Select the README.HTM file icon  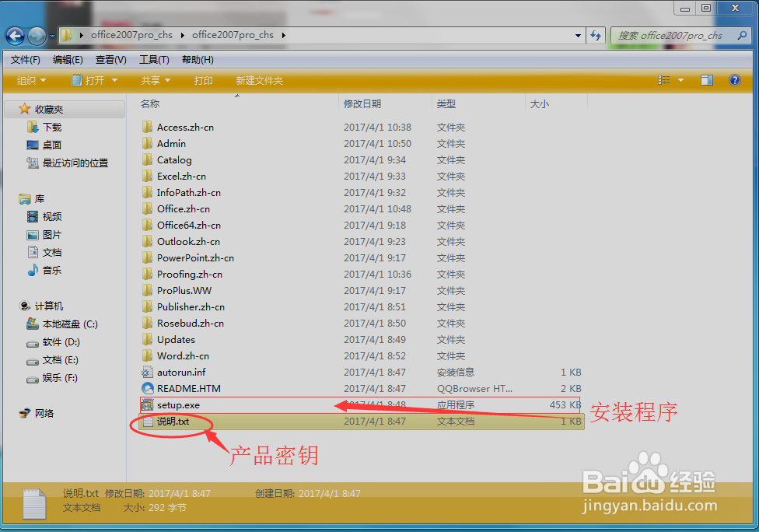[x=147, y=388]
